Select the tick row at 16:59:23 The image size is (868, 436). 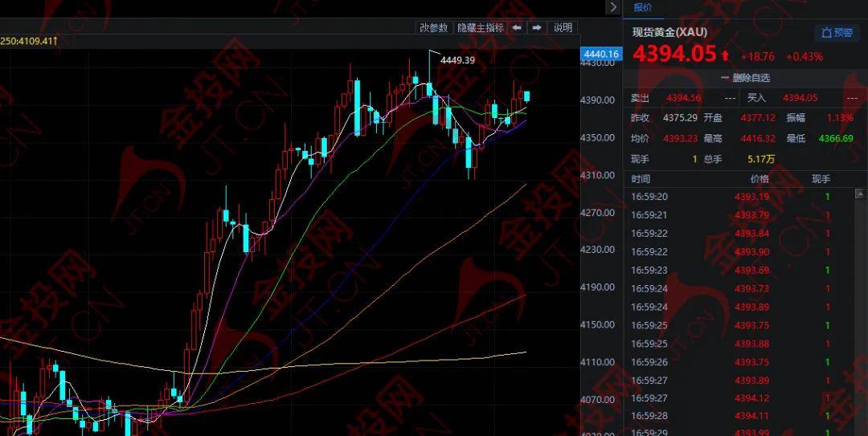[739, 270]
